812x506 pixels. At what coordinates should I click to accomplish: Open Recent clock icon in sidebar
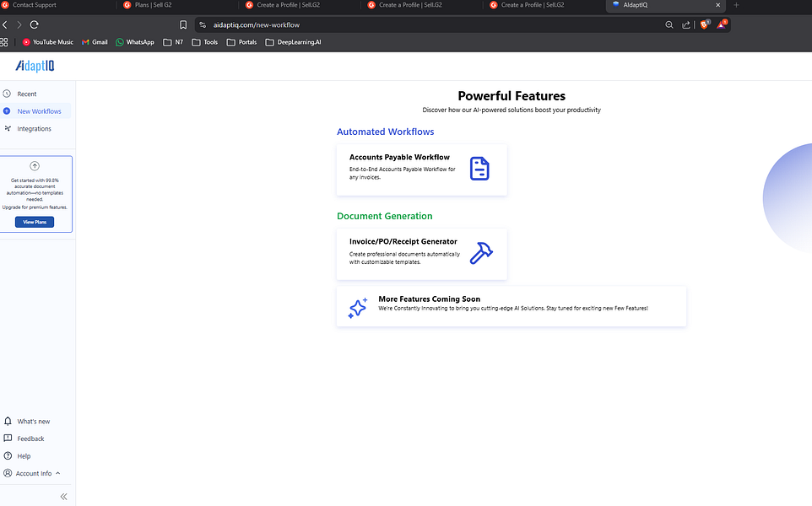click(7, 94)
